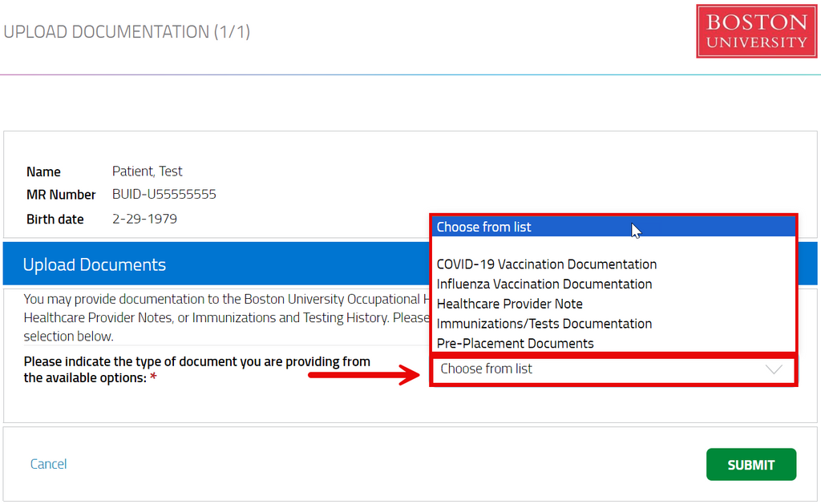
Task: Pick Immunizations/Tests Documentation option
Action: point(613,324)
